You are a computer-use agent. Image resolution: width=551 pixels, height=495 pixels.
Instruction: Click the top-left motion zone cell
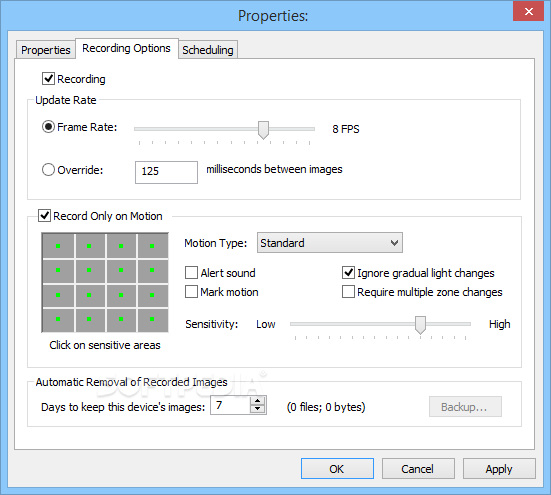[58, 246]
